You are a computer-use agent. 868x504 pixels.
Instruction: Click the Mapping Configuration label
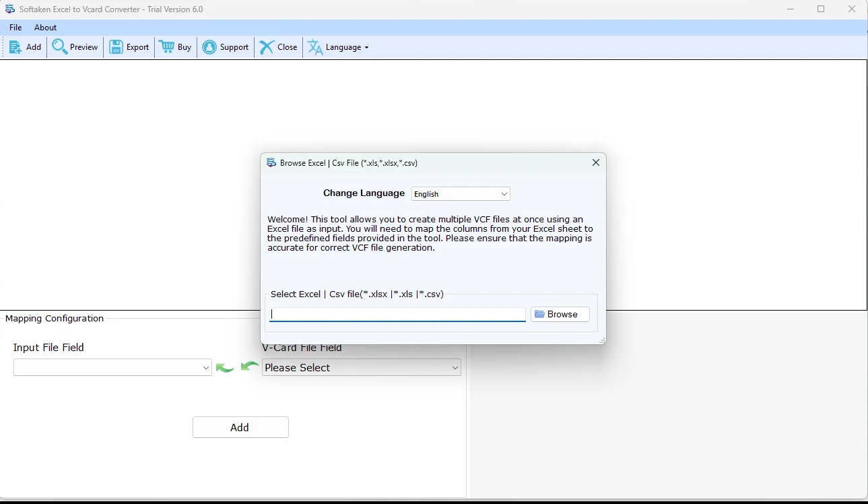55,319
